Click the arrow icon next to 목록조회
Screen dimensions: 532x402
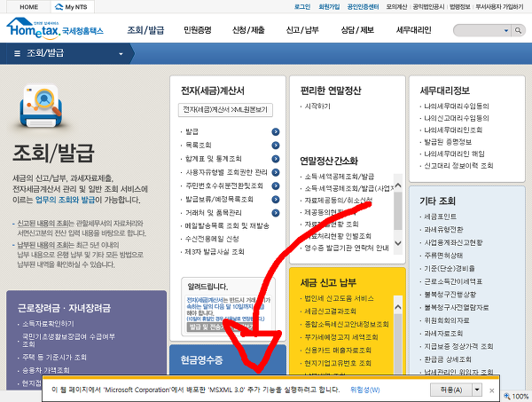tap(276, 146)
